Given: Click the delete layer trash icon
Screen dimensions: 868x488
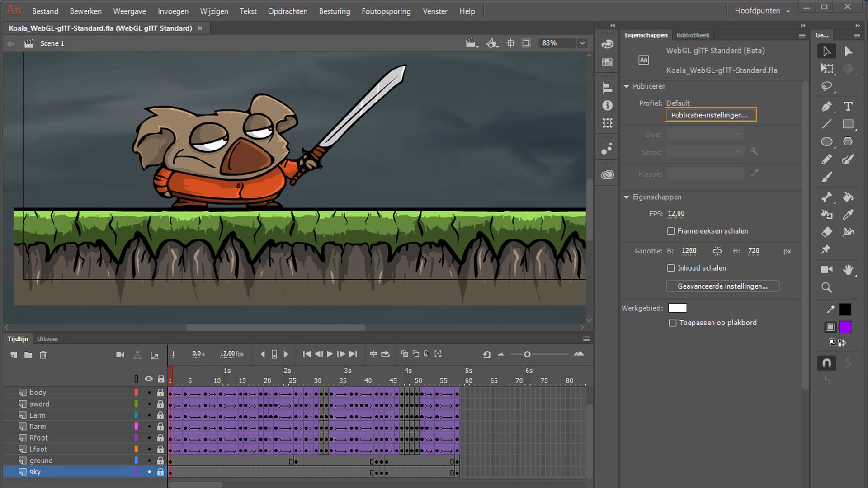Looking at the screenshot, I should pos(43,355).
